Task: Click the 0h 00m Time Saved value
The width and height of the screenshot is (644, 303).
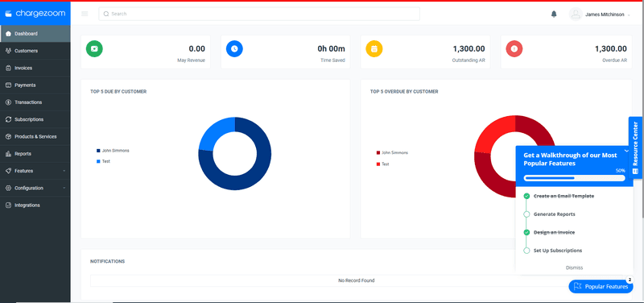Action: [331, 49]
